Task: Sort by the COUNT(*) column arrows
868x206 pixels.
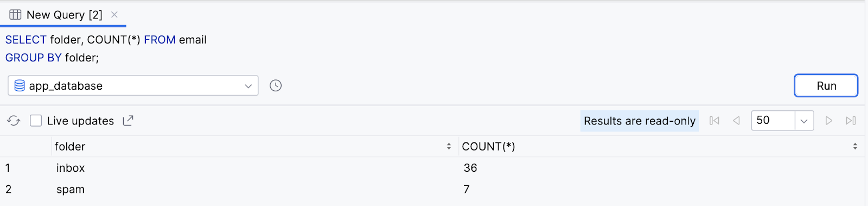Action: 855,146
